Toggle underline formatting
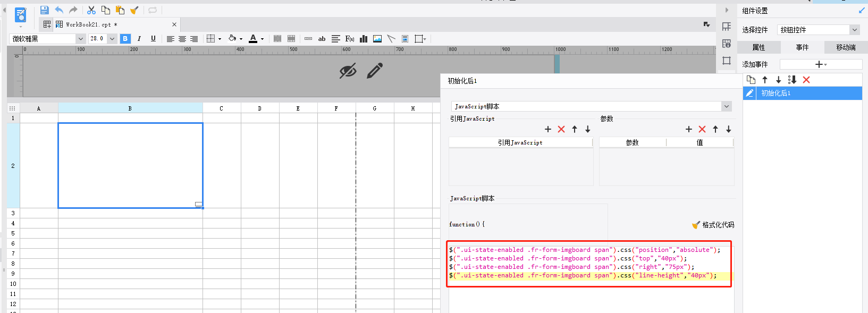The height and width of the screenshot is (313, 868). click(153, 39)
